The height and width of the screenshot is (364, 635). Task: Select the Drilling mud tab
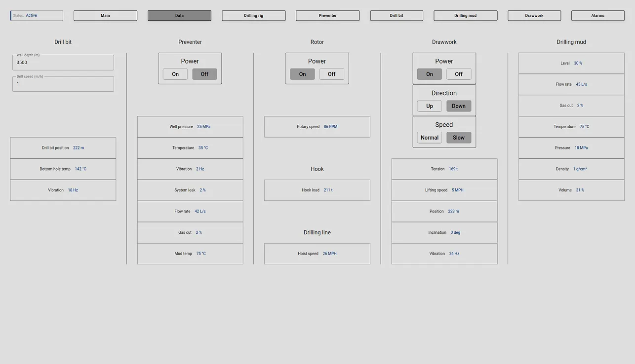465,16
